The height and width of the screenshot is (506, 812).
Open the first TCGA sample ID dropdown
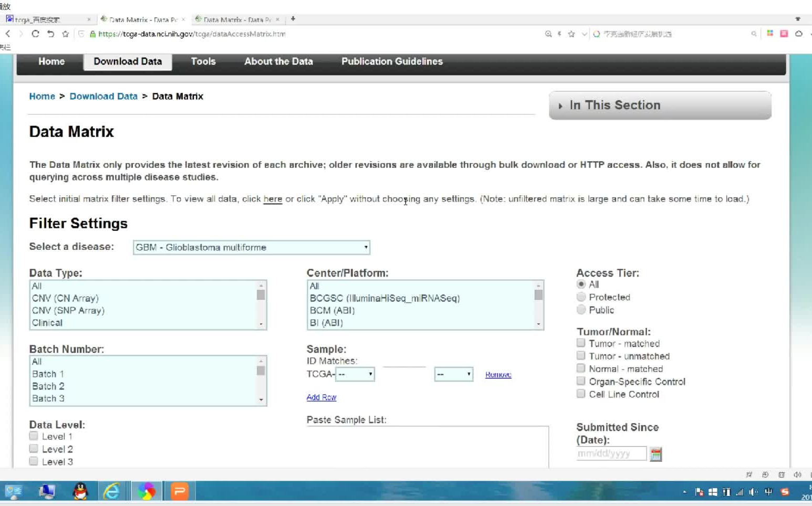click(x=355, y=374)
